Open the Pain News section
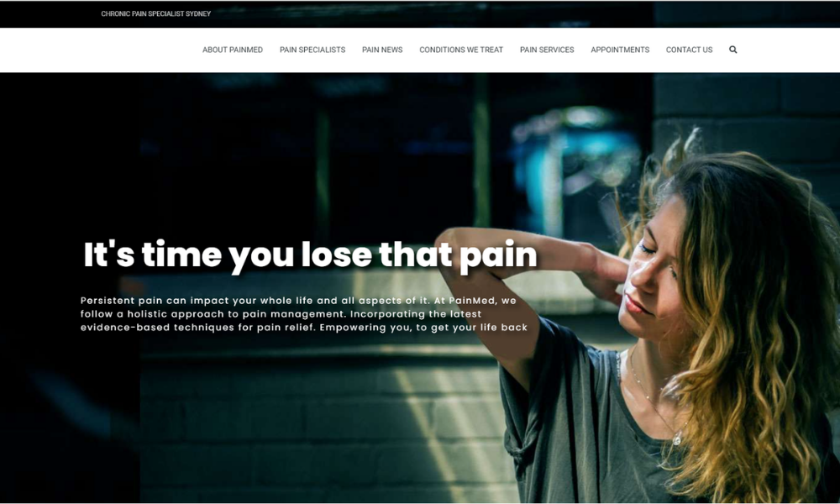 [x=382, y=50]
